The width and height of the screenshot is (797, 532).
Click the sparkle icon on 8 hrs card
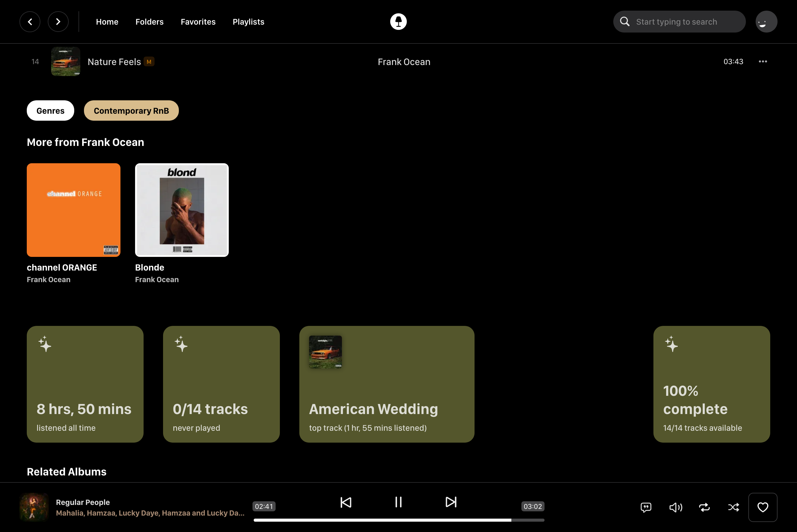[45, 344]
